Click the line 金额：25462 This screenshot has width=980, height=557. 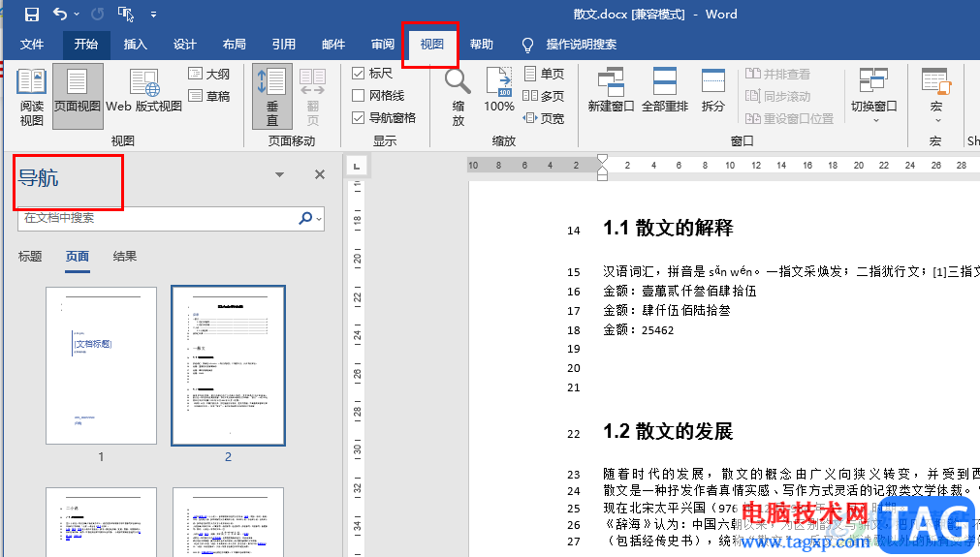pyautogui.click(x=639, y=330)
